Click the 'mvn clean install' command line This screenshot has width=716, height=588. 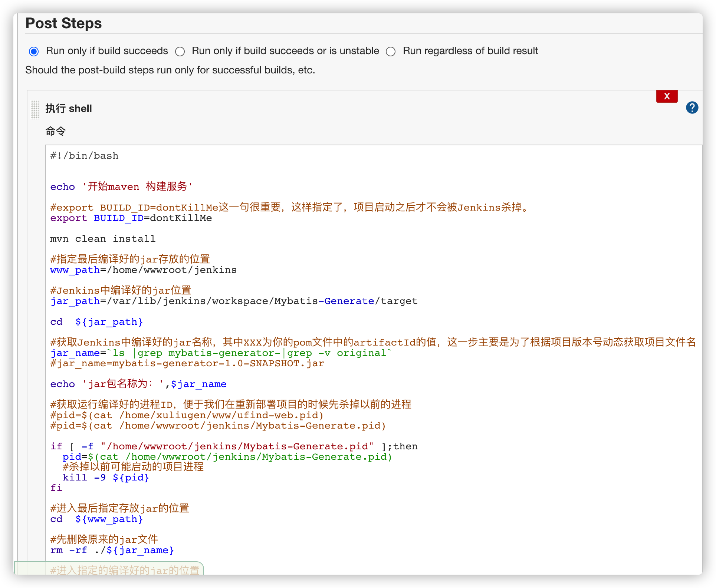(103, 239)
